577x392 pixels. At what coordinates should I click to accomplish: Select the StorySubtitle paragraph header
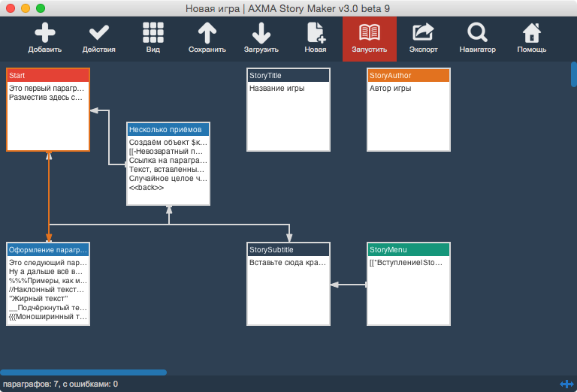[288, 249]
